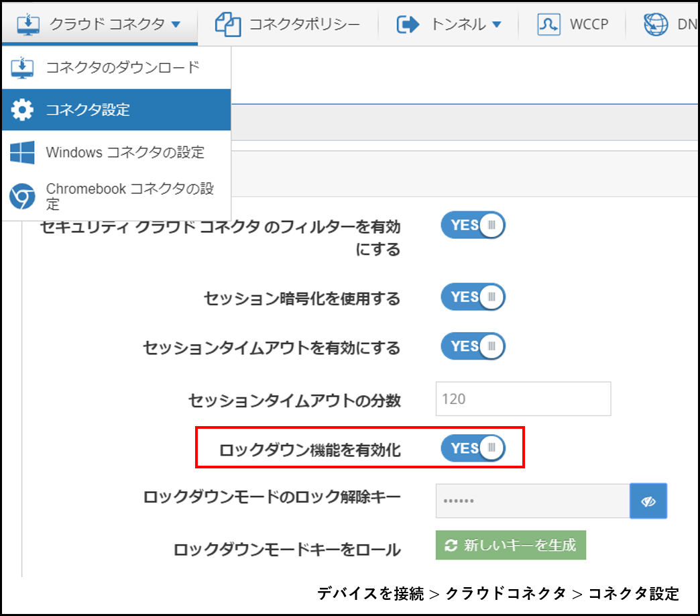
Task: Open the WCCP tab
Action: pyautogui.click(x=573, y=24)
